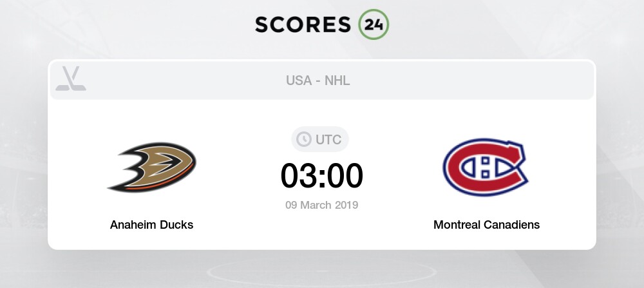The height and width of the screenshot is (288, 644).
Task: Expand the USA - NHL league header
Action: (x=322, y=81)
